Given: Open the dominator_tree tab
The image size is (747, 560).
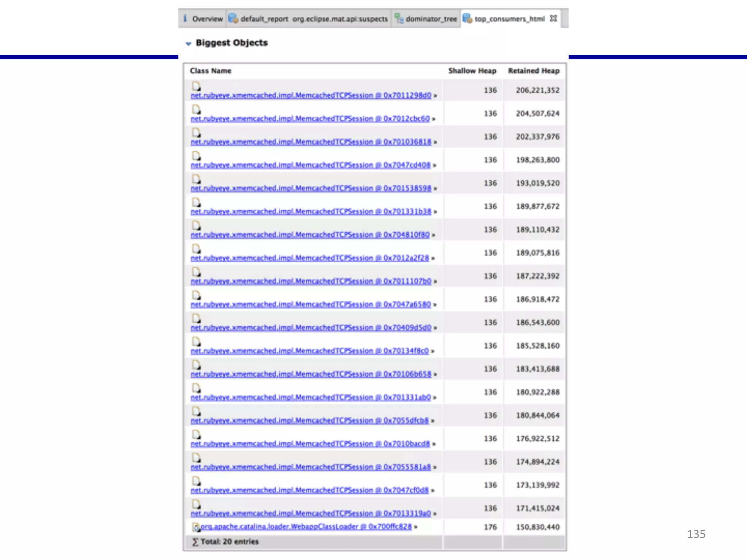Looking at the screenshot, I should (x=431, y=19).
